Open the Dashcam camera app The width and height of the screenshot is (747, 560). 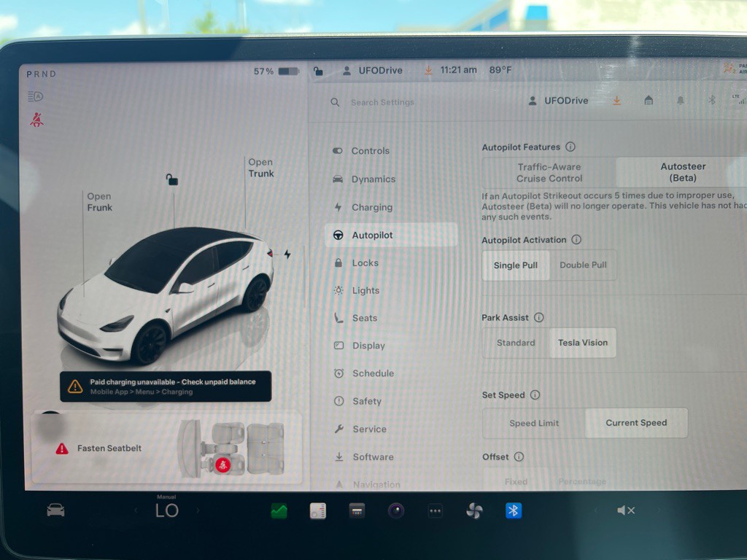pos(396,511)
